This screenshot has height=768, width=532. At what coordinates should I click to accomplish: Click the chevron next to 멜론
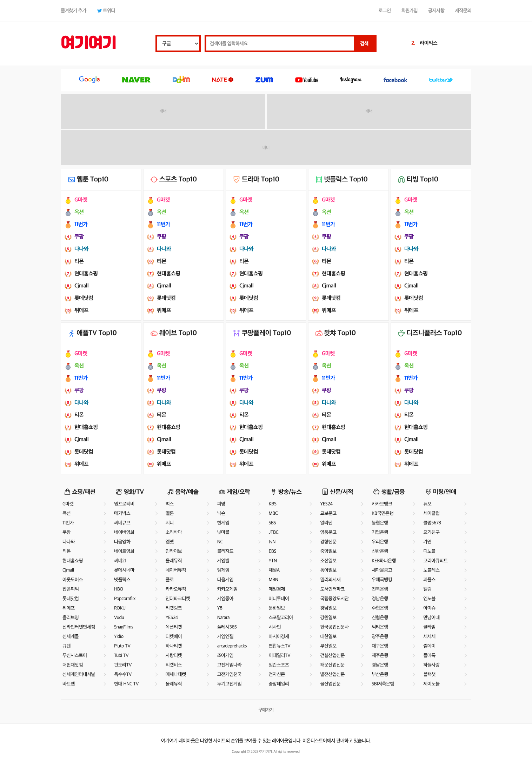208,513
